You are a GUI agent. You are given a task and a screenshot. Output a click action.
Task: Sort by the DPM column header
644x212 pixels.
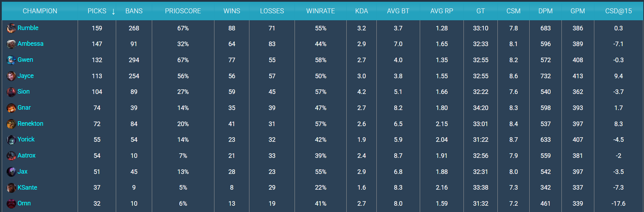pos(545,11)
